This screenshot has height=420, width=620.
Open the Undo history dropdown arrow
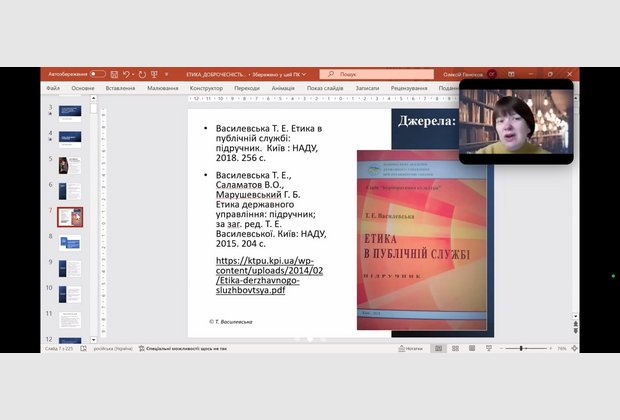[x=133, y=74]
